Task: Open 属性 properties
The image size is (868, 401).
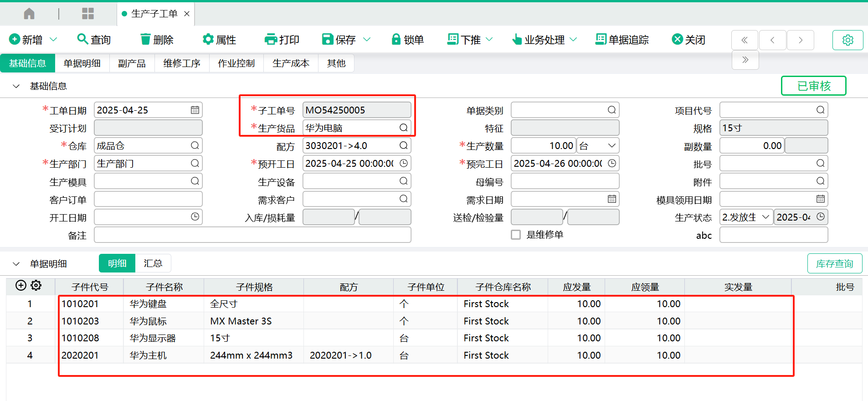Action: click(219, 40)
